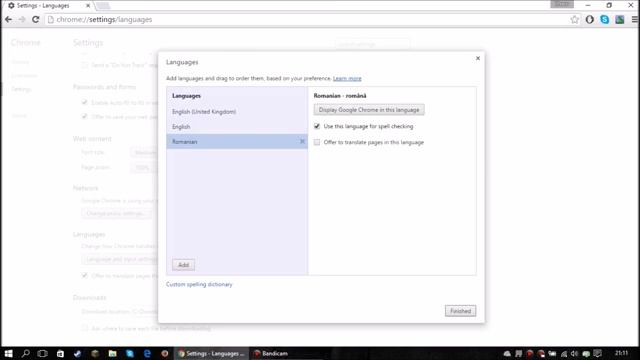Open the volume control in the tray
The width and height of the screenshot is (640, 360).
[575, 353]
